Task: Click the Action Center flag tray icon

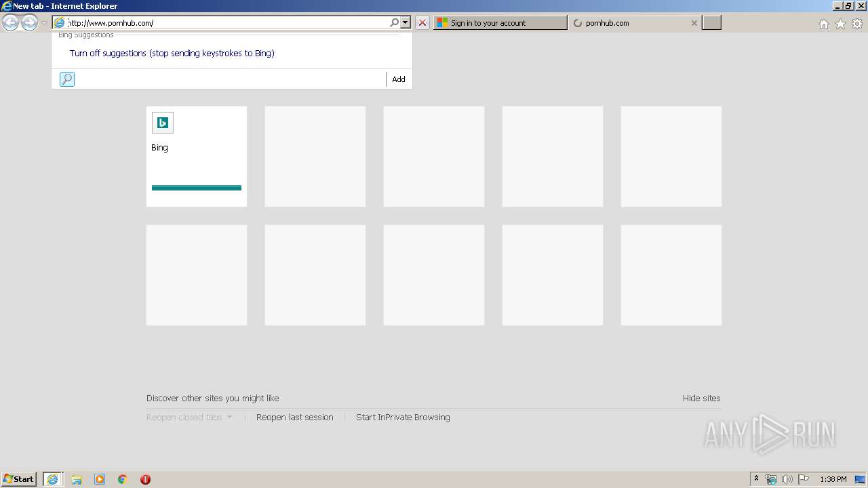Action: pyautogui.click(x=804, y=479)
